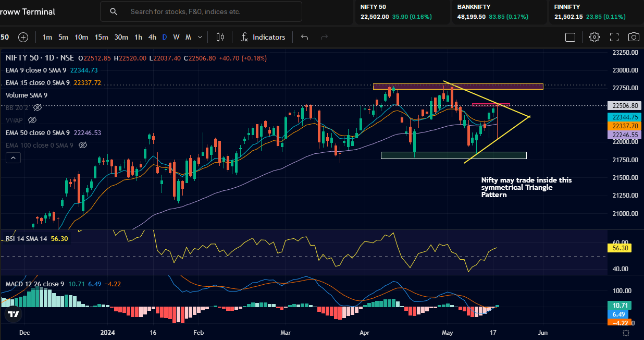Show the hidden BB 20 2 indicator
644x340 pixels.
(37, 107)
